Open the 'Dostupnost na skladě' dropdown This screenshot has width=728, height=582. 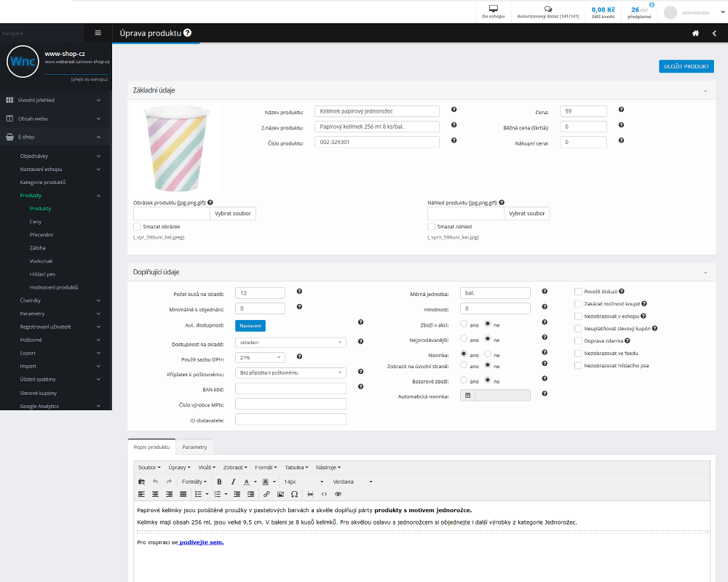pyautogui.click(x=290, y=342)
